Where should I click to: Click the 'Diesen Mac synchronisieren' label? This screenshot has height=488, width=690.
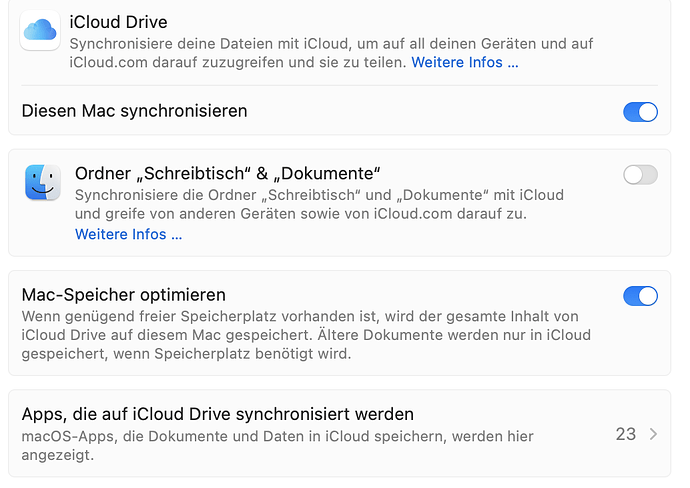(134, 111)
